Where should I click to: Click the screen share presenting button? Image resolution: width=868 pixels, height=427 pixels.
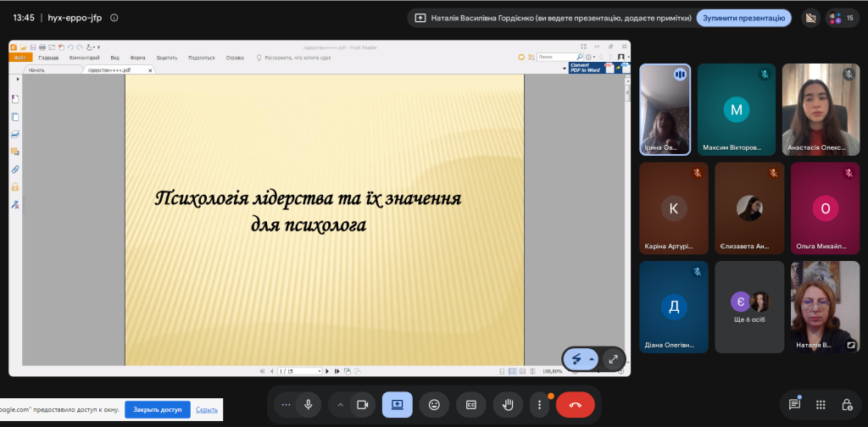point(398,405)
